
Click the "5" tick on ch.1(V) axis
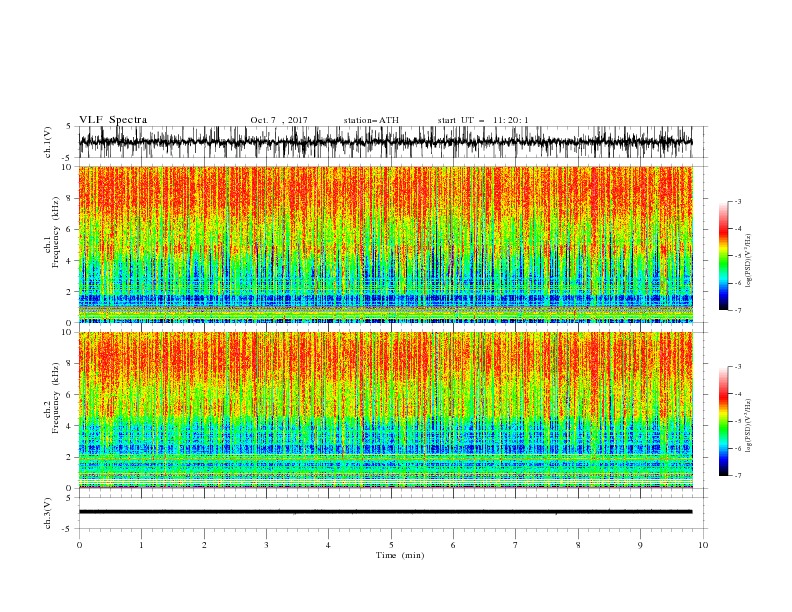69,127
